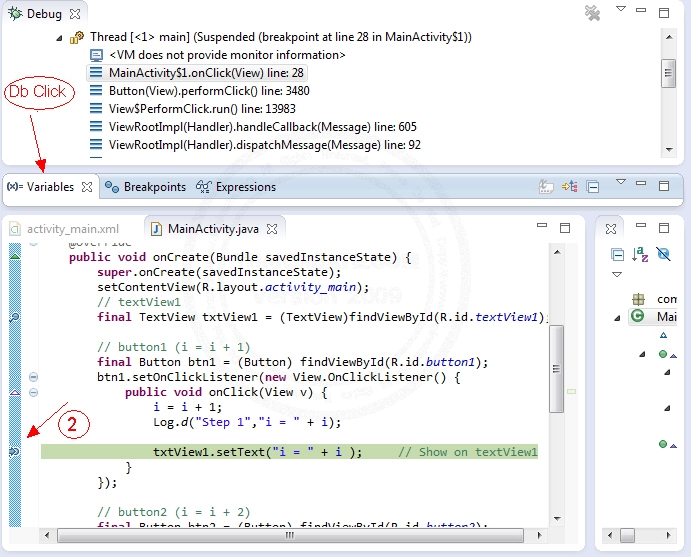This screenshot has height=557, width=691.
Task: Collapse the Thread [<1> main] node
Action: (x=59, y=38)
